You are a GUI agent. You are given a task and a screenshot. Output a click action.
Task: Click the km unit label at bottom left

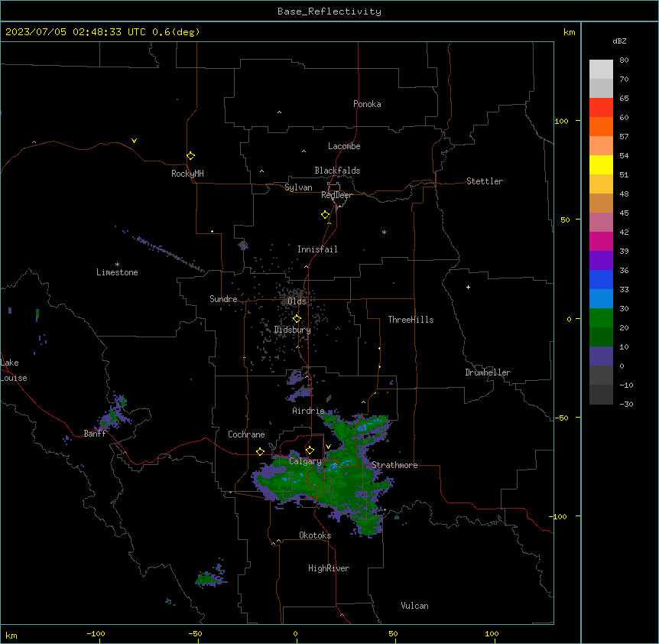point(11,635)
